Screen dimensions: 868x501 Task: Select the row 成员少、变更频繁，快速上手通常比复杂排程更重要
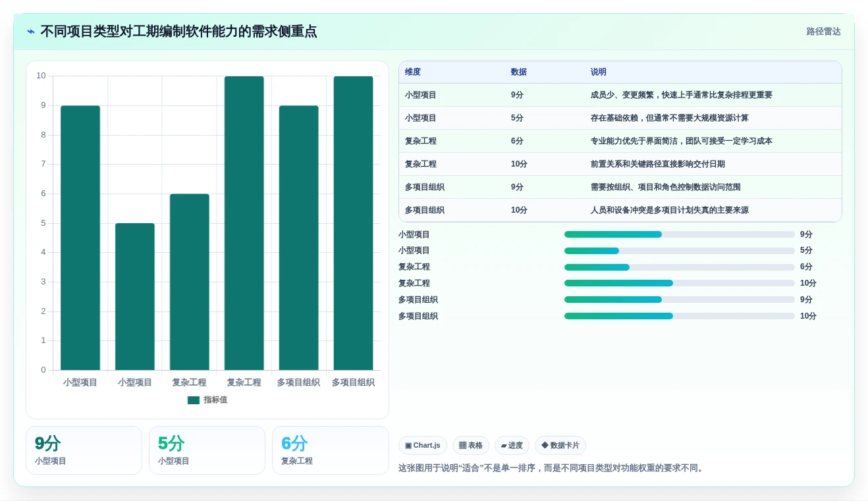point(620,95)
